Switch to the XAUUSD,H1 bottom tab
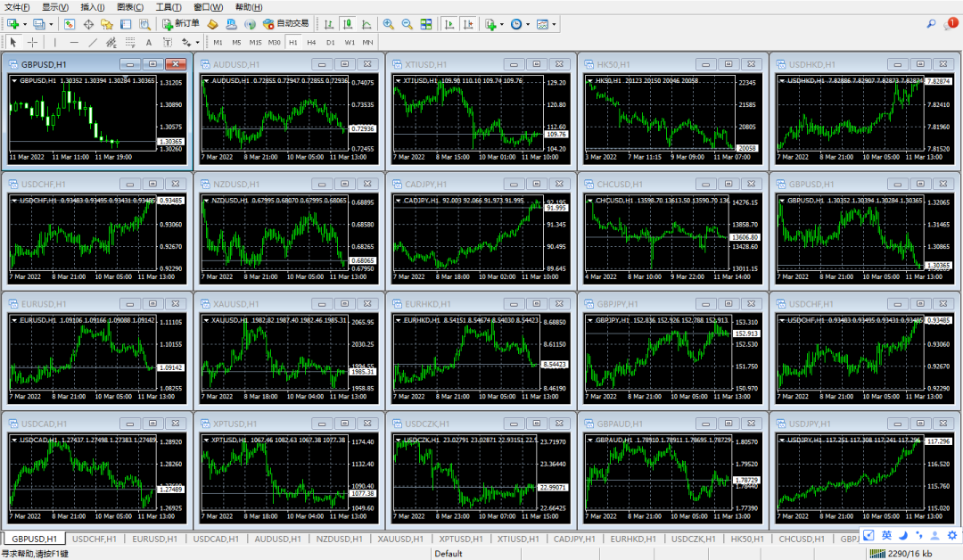The width and height of the screenshot is (963, 560). pyautogui.click(x=400, y=539)
